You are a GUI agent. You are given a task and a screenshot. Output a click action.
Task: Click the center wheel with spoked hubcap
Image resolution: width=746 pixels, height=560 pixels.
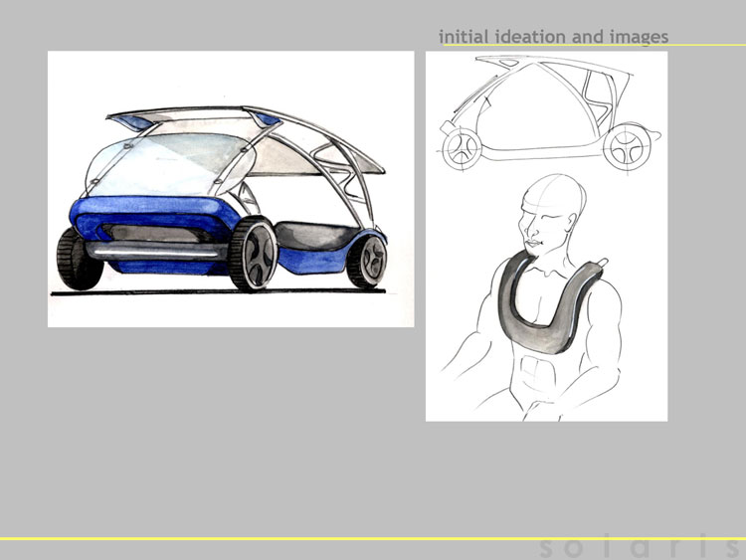point(256,256)
